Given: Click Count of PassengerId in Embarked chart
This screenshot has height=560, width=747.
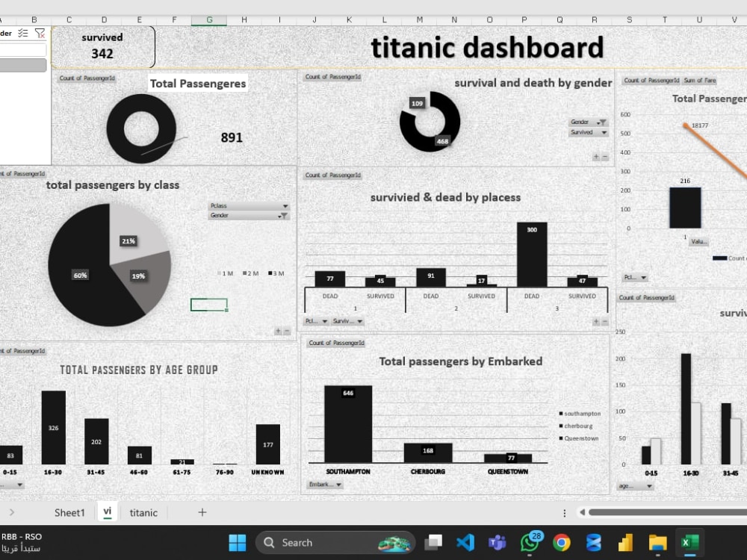Looking at the screenshot, I should (336, 343).
